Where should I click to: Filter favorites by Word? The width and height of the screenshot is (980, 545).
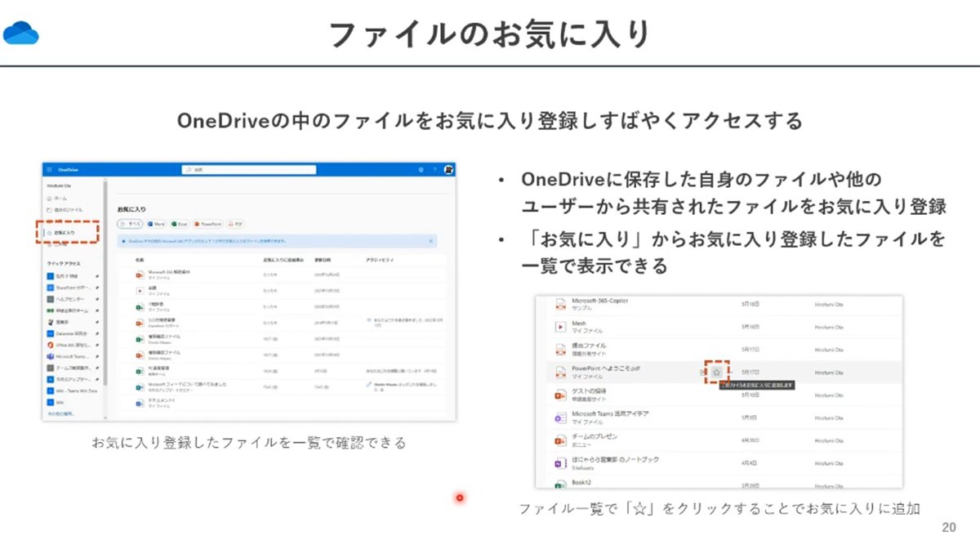(157, 224)
